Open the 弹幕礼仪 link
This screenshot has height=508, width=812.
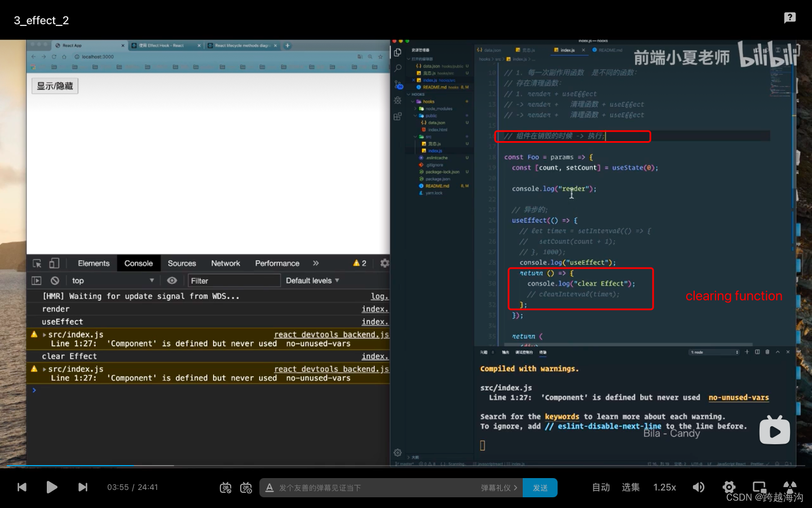(499, 488)
